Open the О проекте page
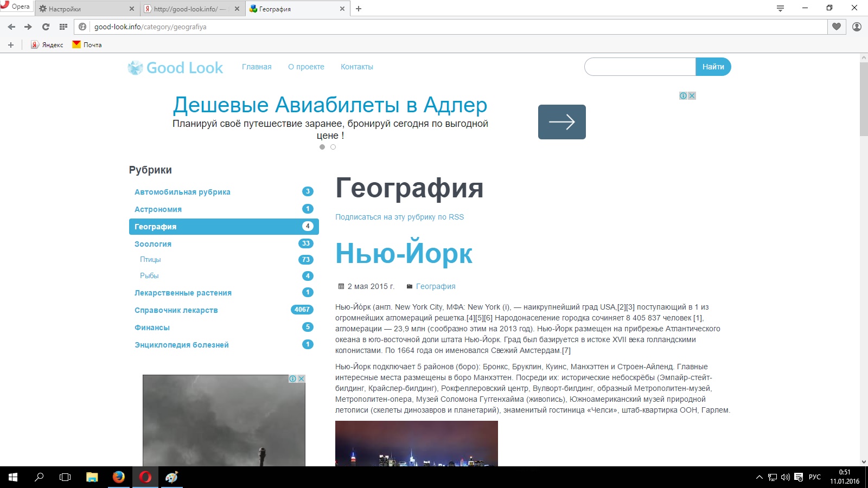 point(306,67)
